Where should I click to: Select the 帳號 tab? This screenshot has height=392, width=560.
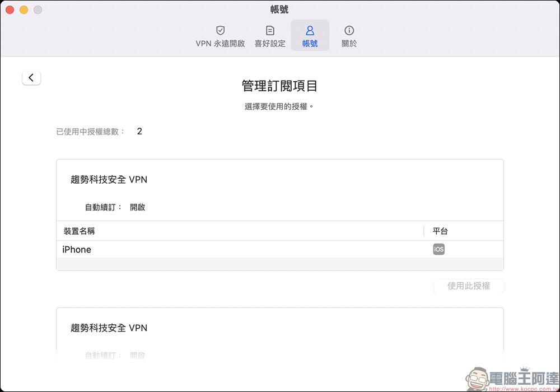tap(310, 36)
